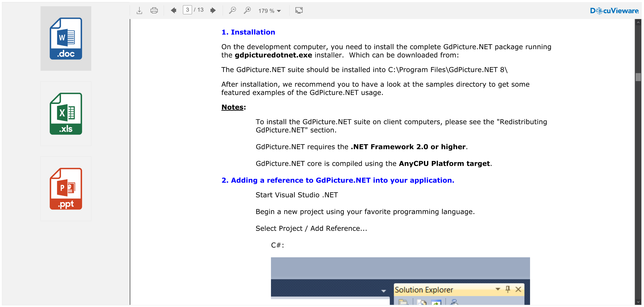Click the 'C#:' label
The image size is (644, 307).
pyautogui.click(x=277, y=245)
